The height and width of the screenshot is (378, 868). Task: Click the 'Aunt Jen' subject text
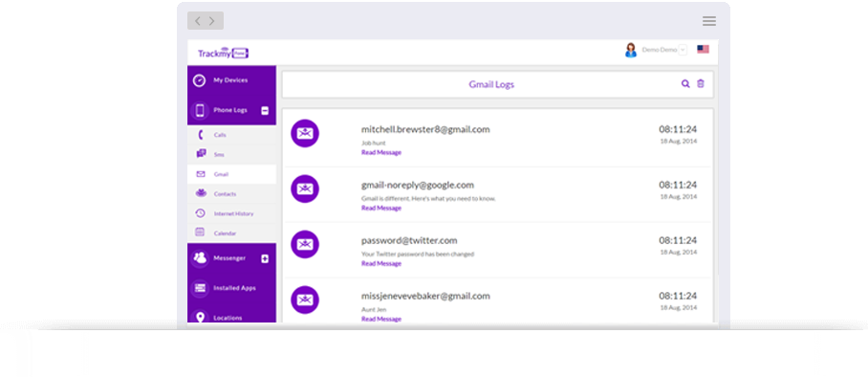click(x=374, y=309)
